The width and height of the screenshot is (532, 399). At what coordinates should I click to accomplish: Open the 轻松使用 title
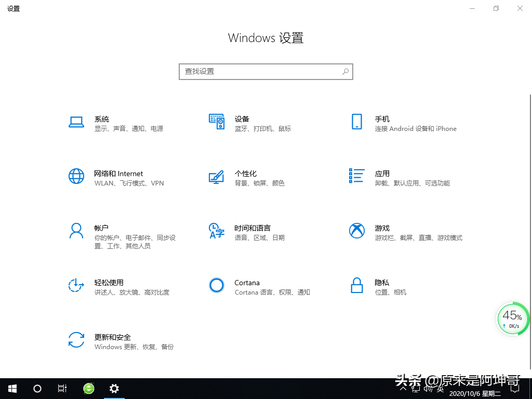click(109, 283)
